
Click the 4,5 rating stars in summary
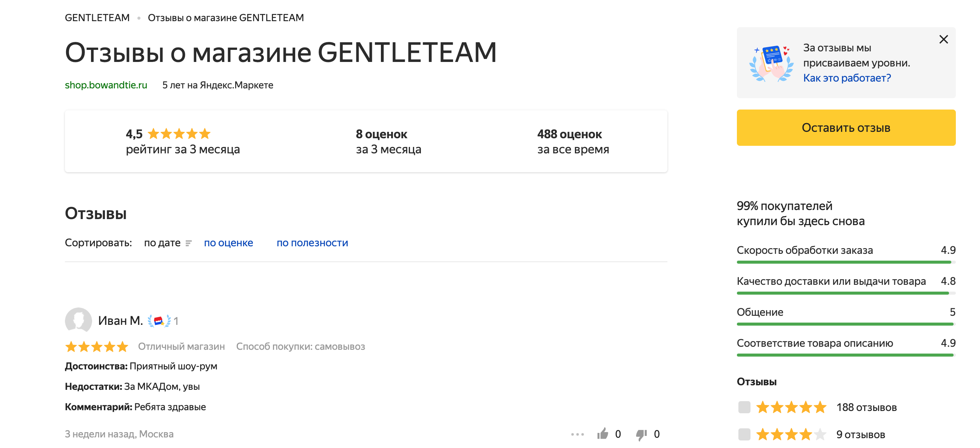tap(179, 134)
